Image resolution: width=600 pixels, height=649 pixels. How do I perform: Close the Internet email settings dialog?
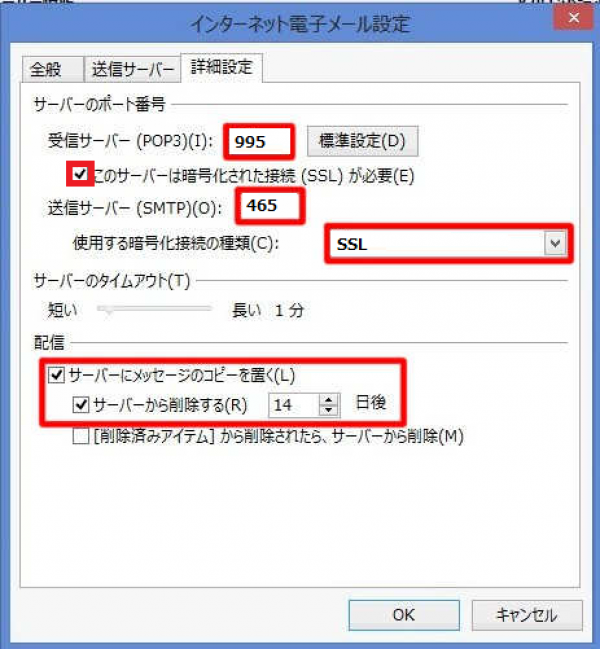[574, 18]
